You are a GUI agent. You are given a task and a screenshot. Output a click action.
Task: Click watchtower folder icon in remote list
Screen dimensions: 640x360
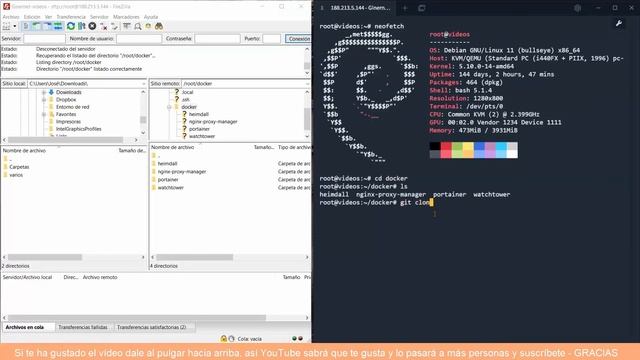click(154, 188)
